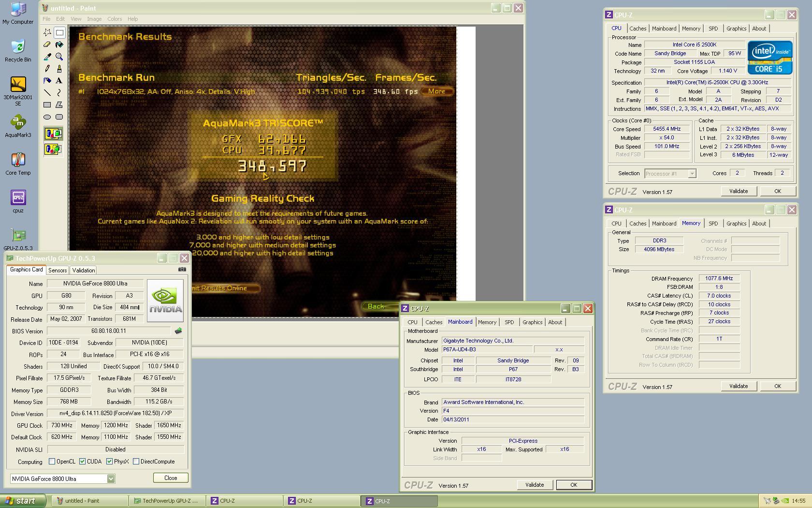812x508 pixels.
Task: Select the Eraser tool in Paint
Action: coord(47,45)
